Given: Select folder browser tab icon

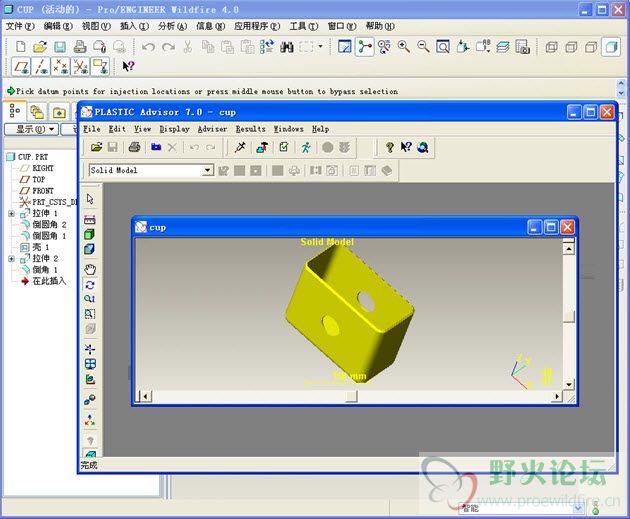Looking at the screenshot, I should coord(37,112).
